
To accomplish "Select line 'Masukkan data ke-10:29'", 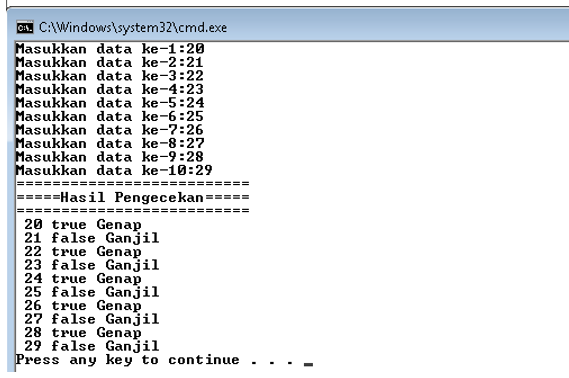I will coord(114,170).
